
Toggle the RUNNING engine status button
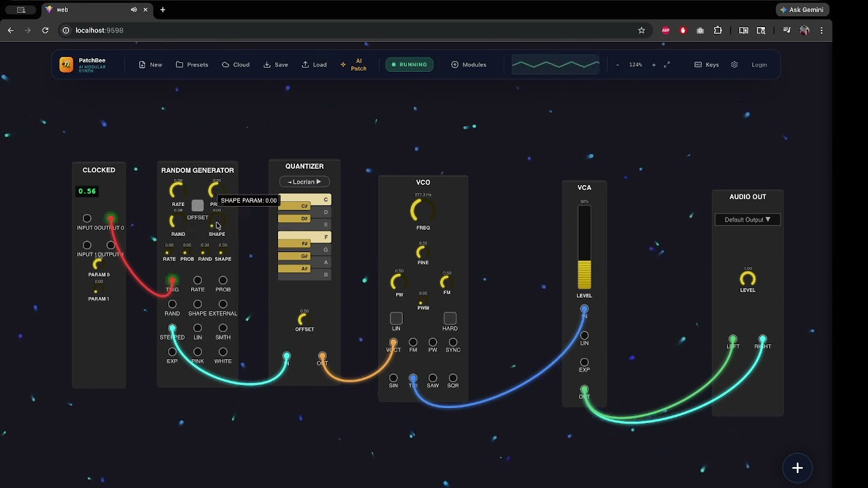click(x=410, y=65)
